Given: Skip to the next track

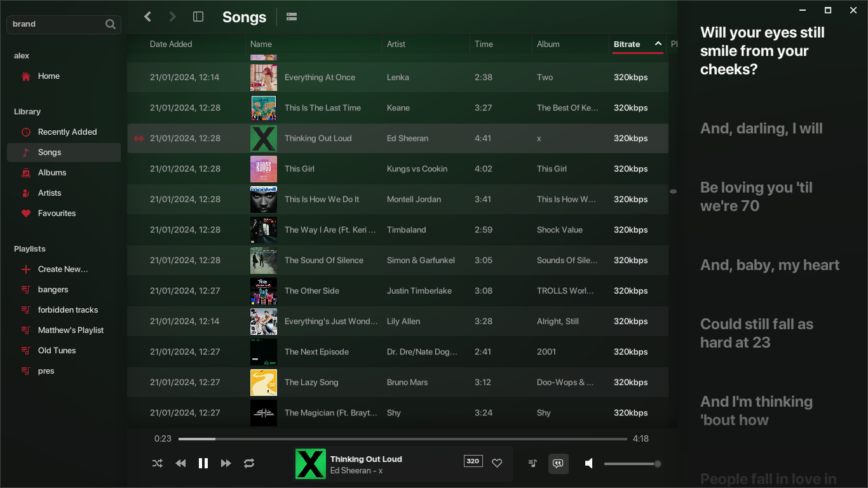Looking at the screenshot, I should (226, 463).
